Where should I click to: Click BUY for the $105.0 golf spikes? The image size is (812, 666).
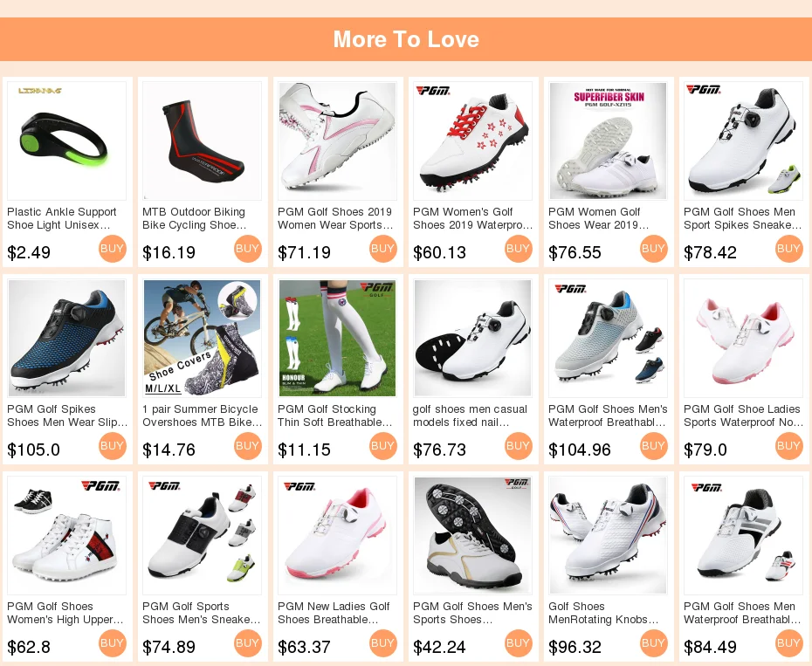click(x=113, y=446)
